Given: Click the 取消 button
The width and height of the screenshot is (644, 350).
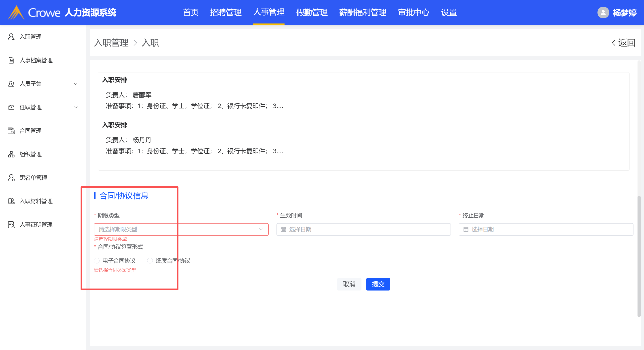Looking at the screenshot, I should 349,284.
